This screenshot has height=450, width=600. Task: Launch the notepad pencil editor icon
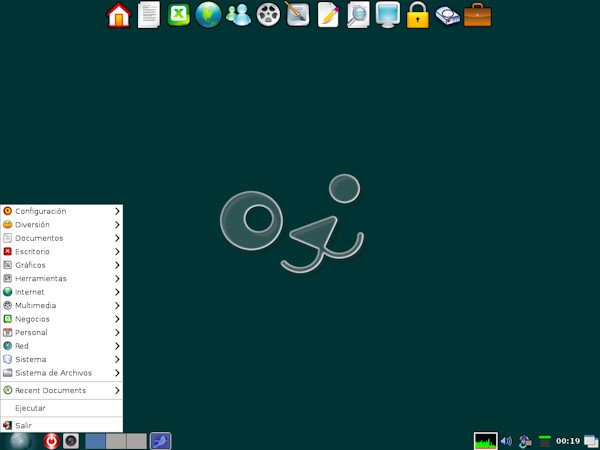pyautogui.click(x=328, y=15)
